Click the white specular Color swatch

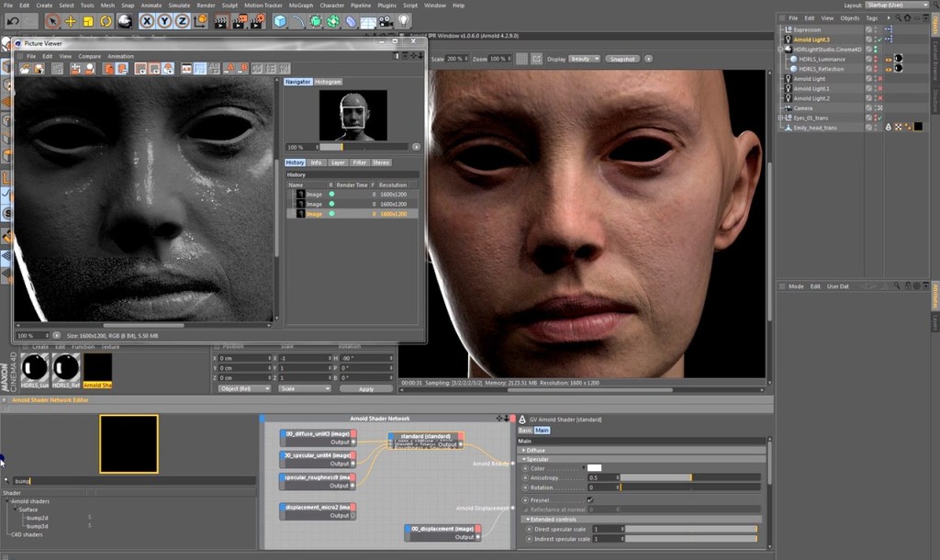pyautogui.click(x=594, y=467)
